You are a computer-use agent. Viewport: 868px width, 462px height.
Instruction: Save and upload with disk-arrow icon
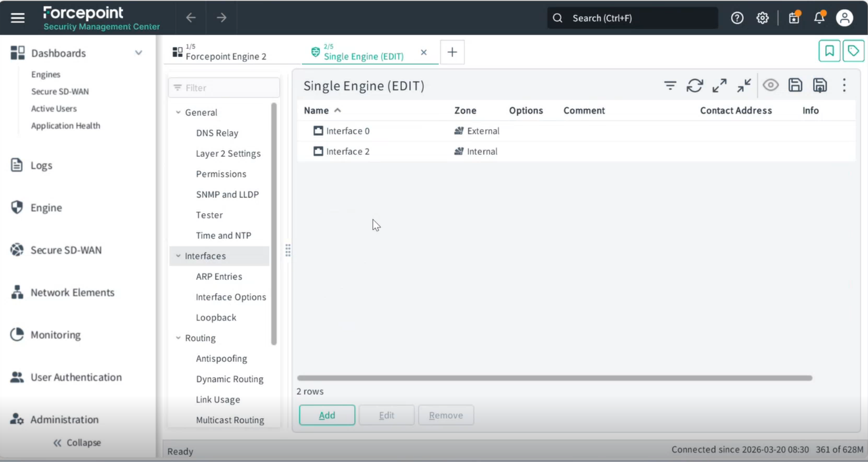coord(820,85)
